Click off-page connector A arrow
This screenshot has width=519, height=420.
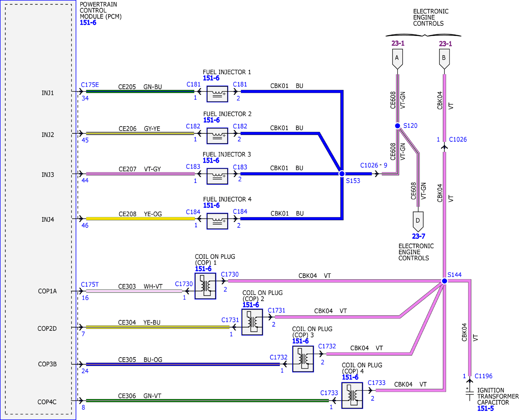tap(397, 59)
